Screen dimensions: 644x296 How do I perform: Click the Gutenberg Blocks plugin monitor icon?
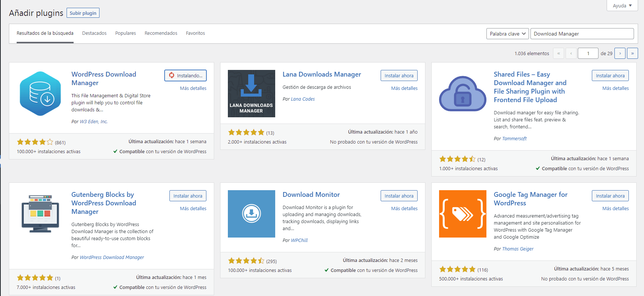click(x=40, y=214)
